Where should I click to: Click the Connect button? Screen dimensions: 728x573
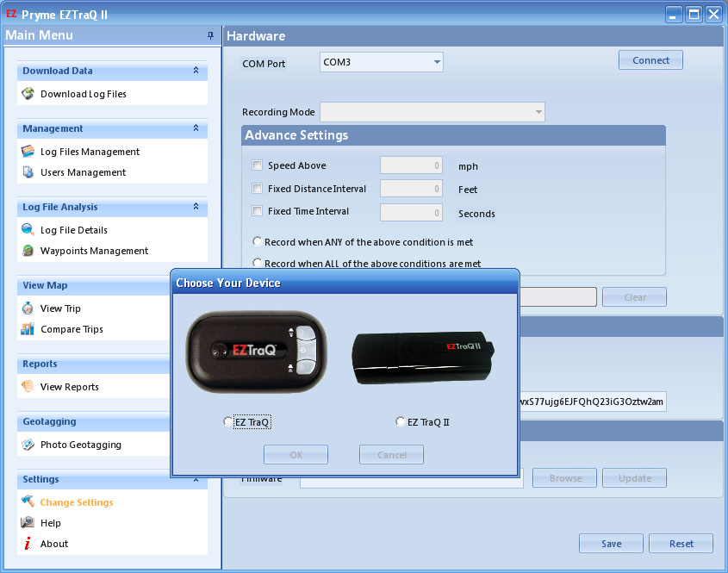[650, 60]
